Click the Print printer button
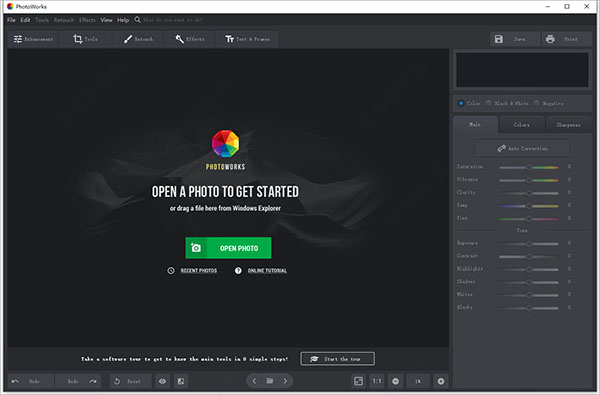The height and width of the screenshot is (395, 600). pyautogui.click(x=567, y=39)
